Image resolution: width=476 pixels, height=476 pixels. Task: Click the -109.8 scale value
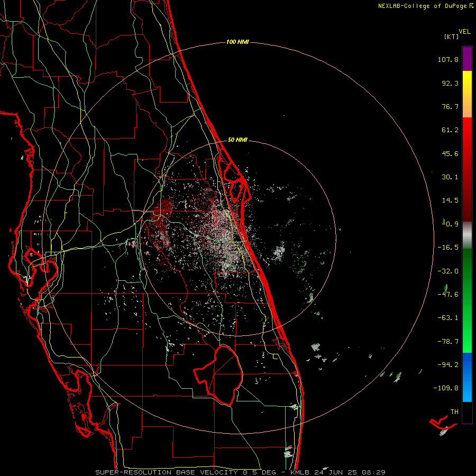(x=446, y=388)
